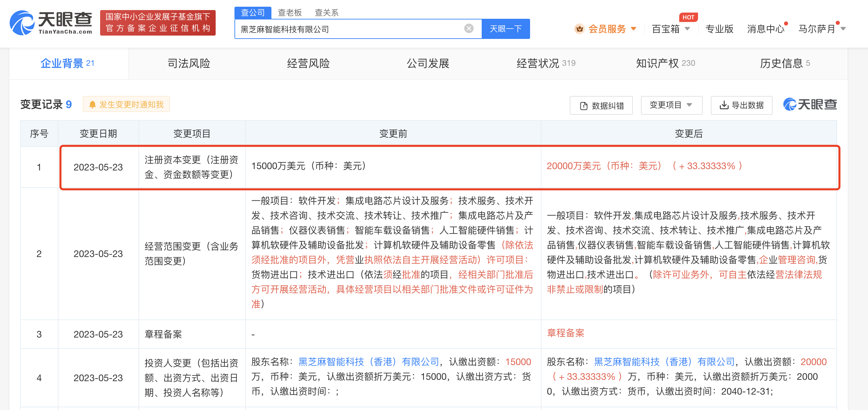
Task: Click 经营范围变更 item in row 2
Action: point(191,253)
